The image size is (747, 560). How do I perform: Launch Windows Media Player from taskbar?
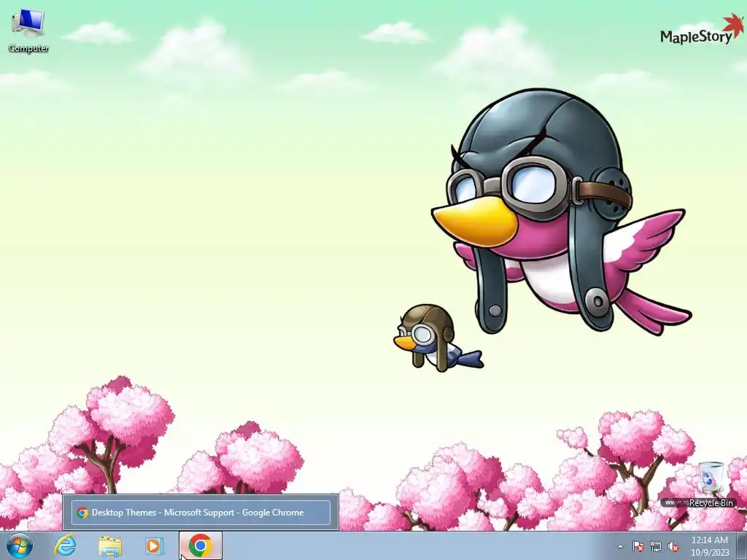155,545
